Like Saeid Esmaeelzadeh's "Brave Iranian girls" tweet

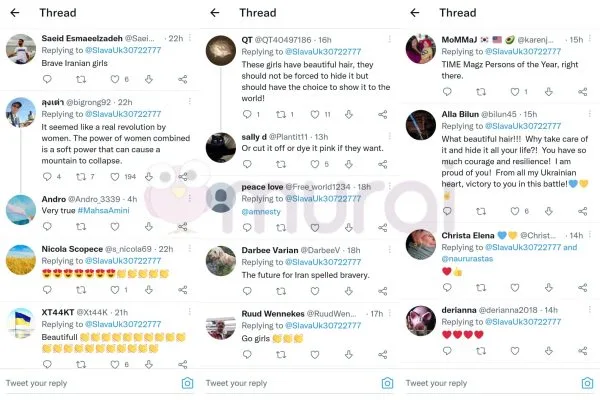coord(115,79)
